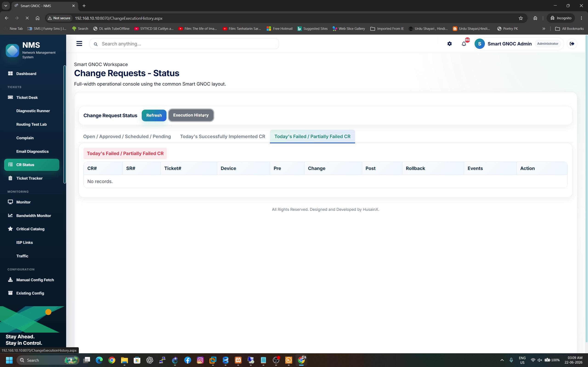Click the logout arrow icon

[x=572, y=44]
